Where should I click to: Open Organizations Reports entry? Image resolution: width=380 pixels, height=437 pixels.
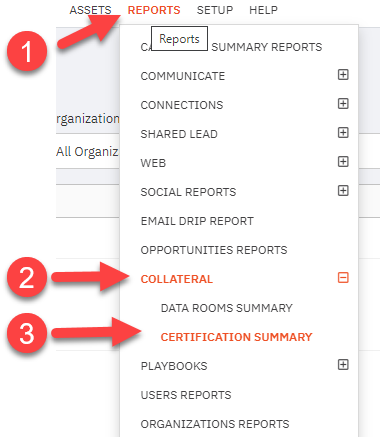(x=215, y=424)
